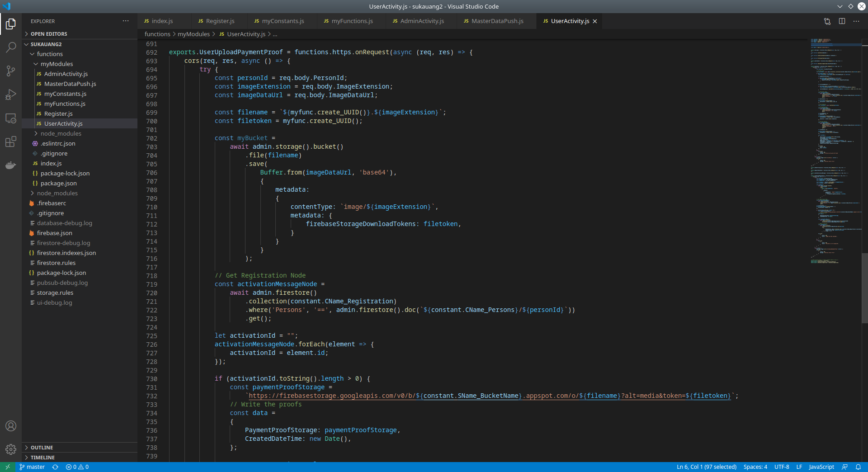Change file encoding UTF-8
Image resolution: width=868 pixels, height=472 pixels.
click(x=782, y=467)
